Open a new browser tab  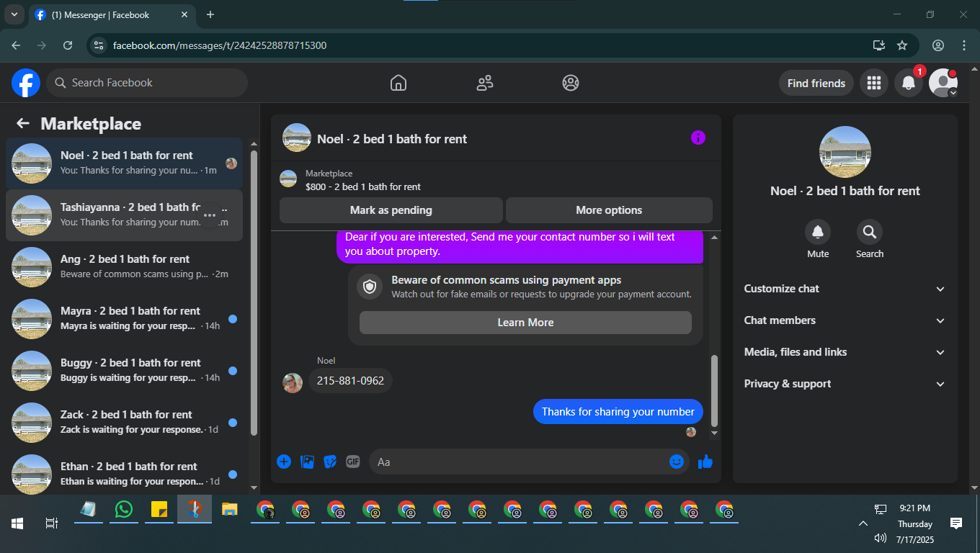(210, 14)
